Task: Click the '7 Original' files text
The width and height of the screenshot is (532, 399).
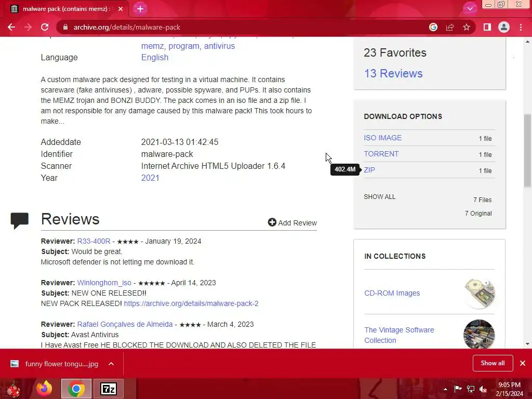Action: click(x=478, y=214)
